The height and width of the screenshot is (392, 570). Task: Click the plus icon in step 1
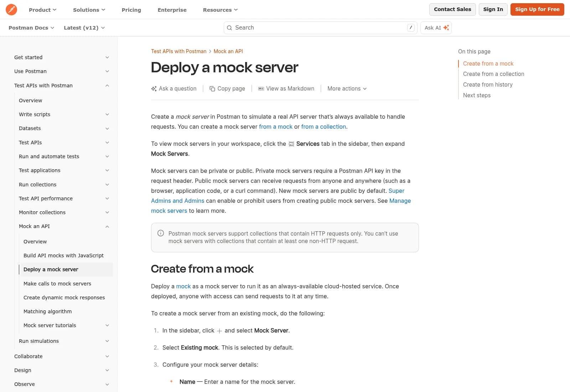click(219, 331)
